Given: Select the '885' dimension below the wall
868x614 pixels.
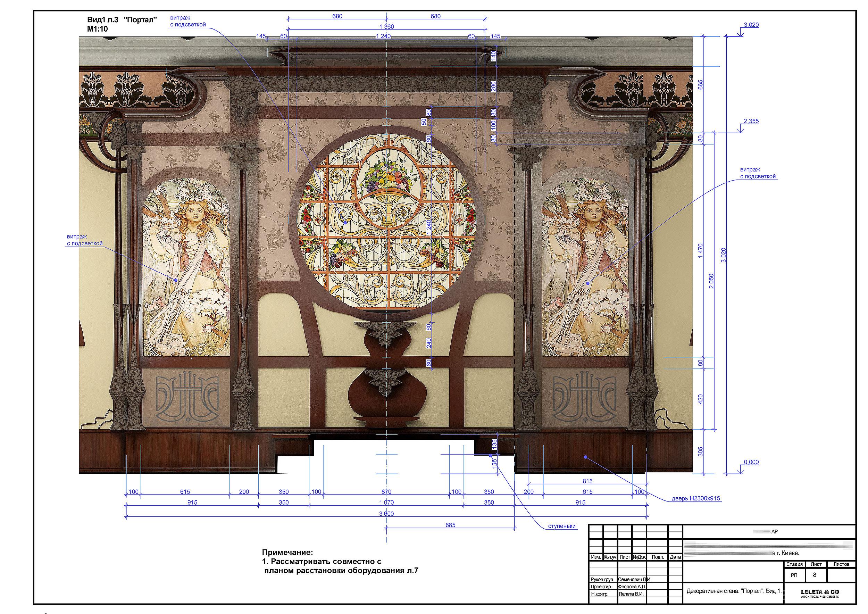Looking at the screenshot, I should click(x=450, y=525).
